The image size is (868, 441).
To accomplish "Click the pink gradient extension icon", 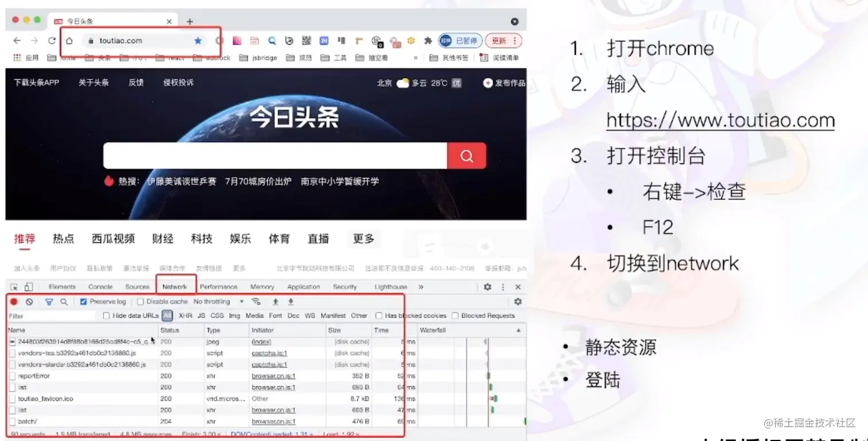I will pyautogui.click(x=237, y=41).
